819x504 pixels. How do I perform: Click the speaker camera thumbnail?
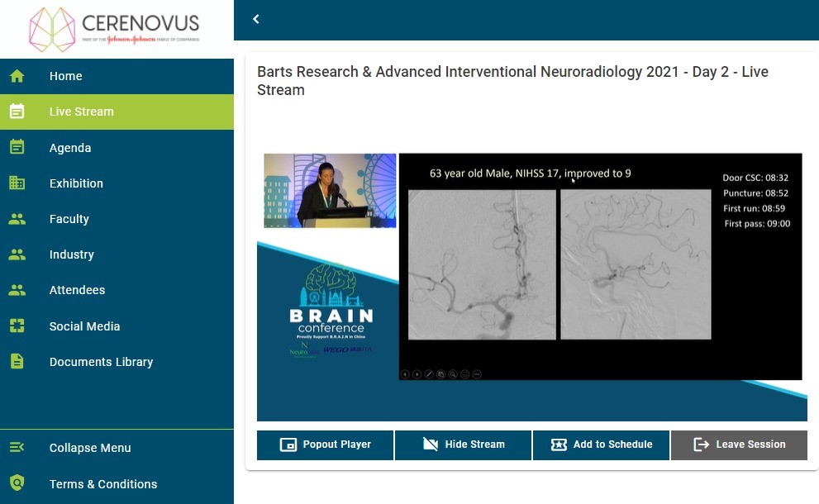point(330,191)
